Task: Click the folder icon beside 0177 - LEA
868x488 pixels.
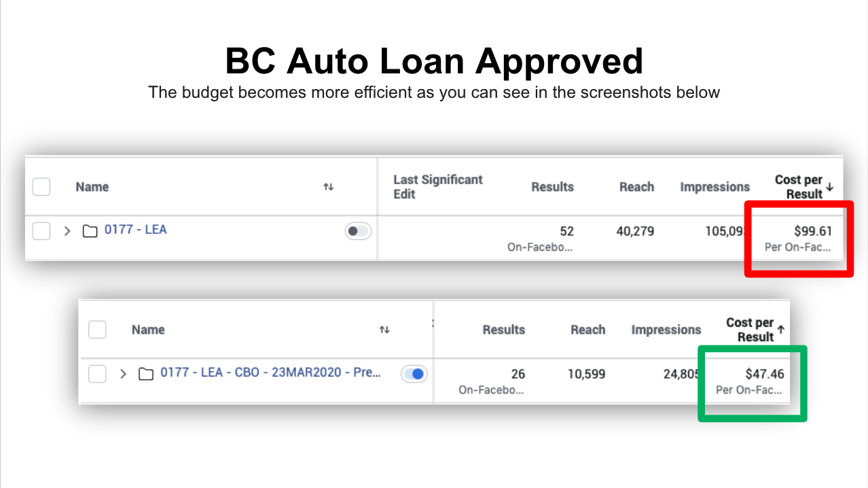Action: click(x=90, y=231)
